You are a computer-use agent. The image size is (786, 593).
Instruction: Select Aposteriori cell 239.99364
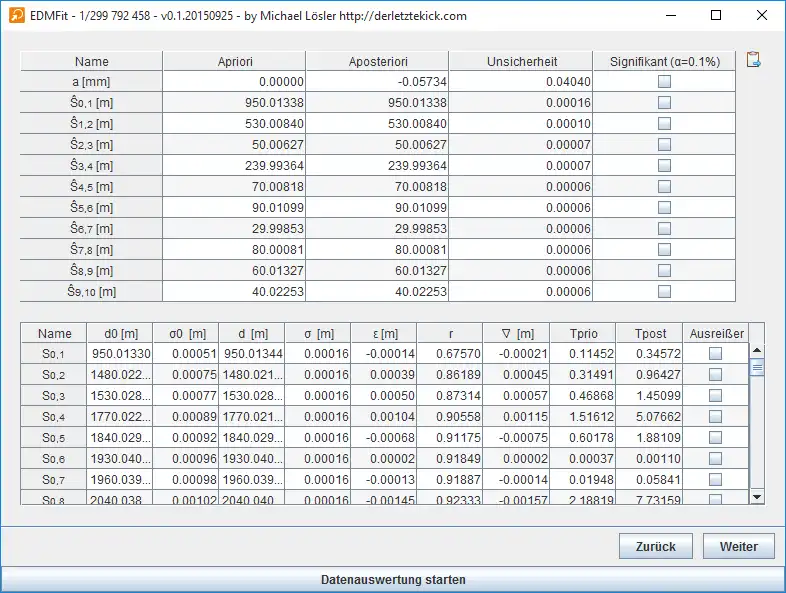tap(377, 165)
